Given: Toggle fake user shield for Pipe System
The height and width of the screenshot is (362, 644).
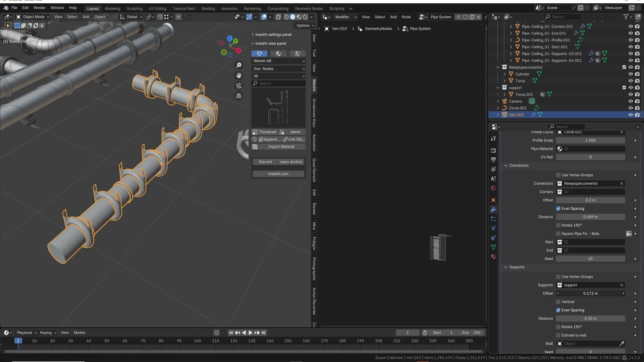Looking at the screenshot, I should (465, 17).
